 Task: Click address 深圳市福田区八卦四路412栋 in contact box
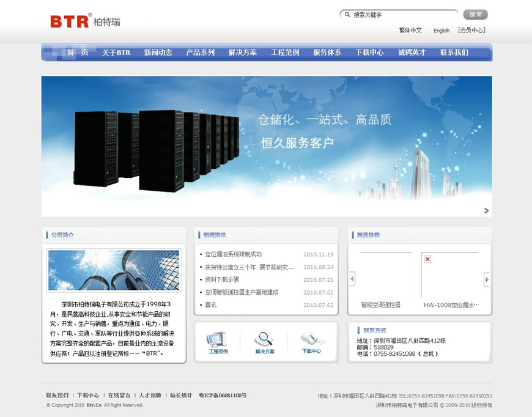pyautogui.click(x=410, y=341)
